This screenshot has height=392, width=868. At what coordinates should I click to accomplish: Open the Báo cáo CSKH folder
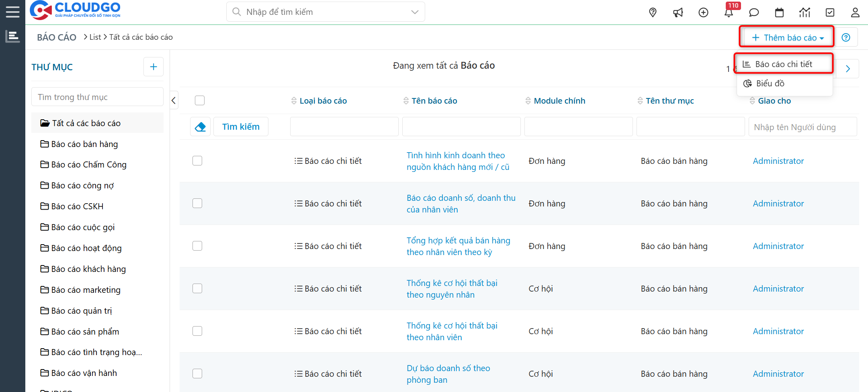pos(77,206)
